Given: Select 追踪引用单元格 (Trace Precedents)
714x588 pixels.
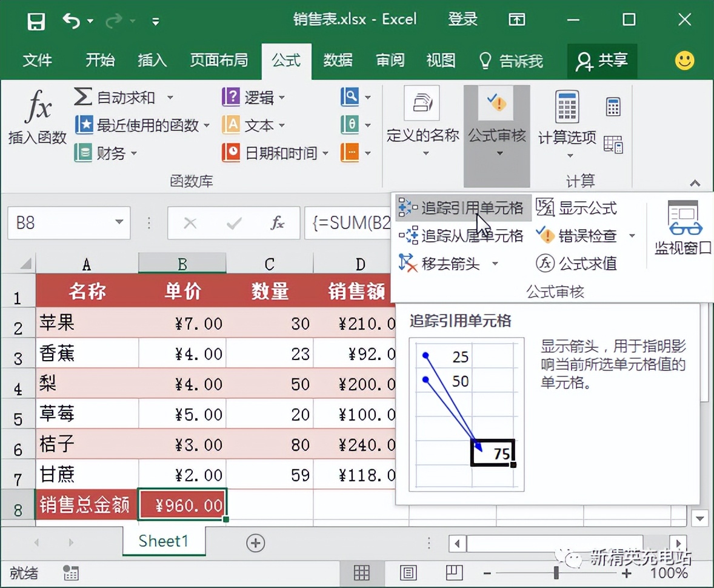Looking at the screenshot, I should pos(462,208).
